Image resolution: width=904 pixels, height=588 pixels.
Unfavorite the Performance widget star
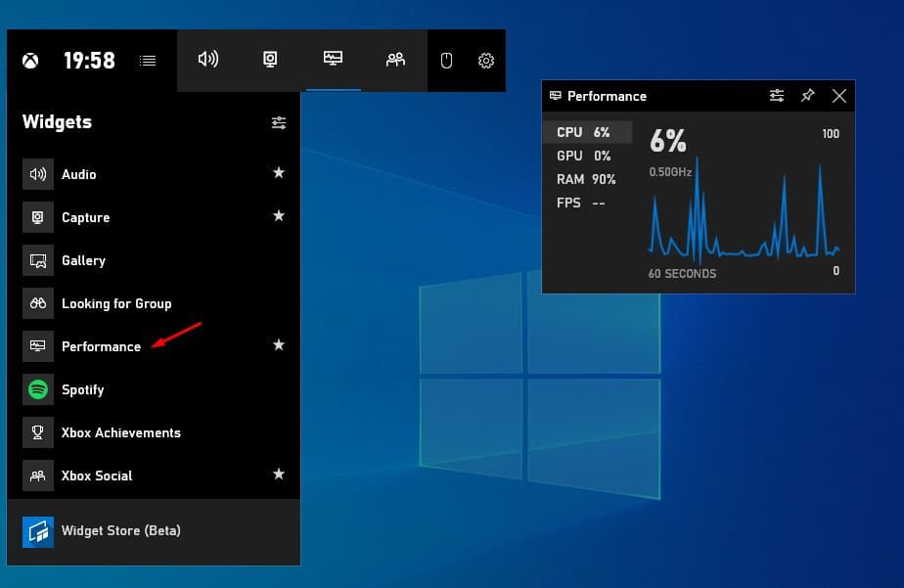coord(279,344)
